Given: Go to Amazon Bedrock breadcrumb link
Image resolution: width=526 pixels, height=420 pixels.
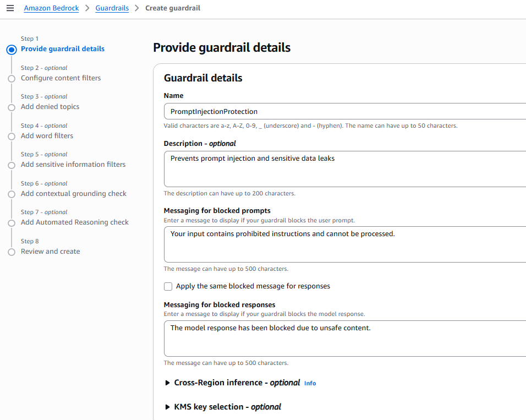Looking at the screenshot, I should [x=51, y=8].
